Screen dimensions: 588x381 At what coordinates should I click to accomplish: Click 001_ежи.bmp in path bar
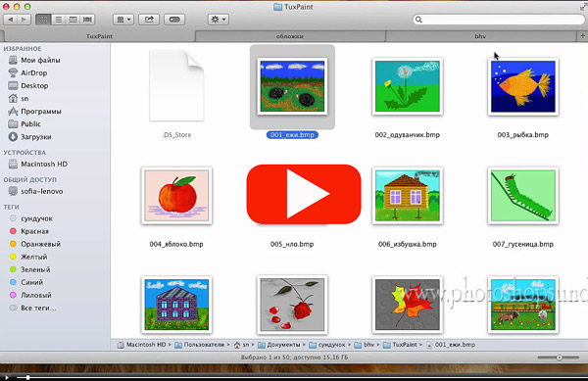(451, 345)
